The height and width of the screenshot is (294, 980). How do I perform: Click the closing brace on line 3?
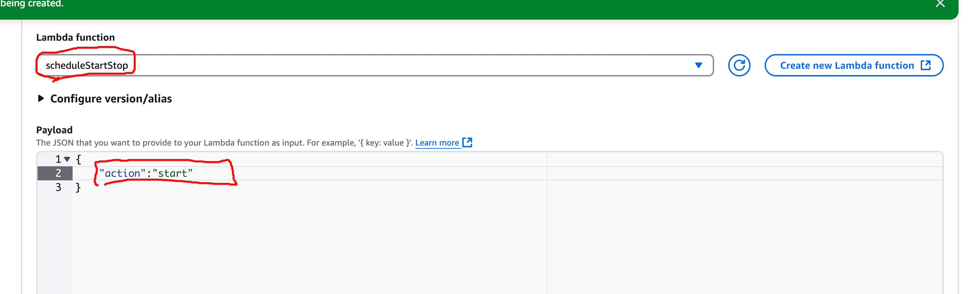[x=78, y=187]
